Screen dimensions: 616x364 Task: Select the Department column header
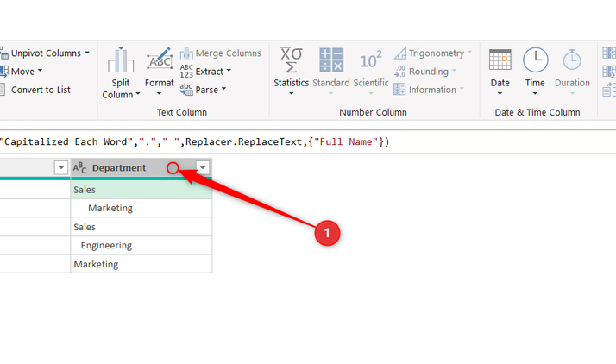pyautogui.click(x=141, y=167)
